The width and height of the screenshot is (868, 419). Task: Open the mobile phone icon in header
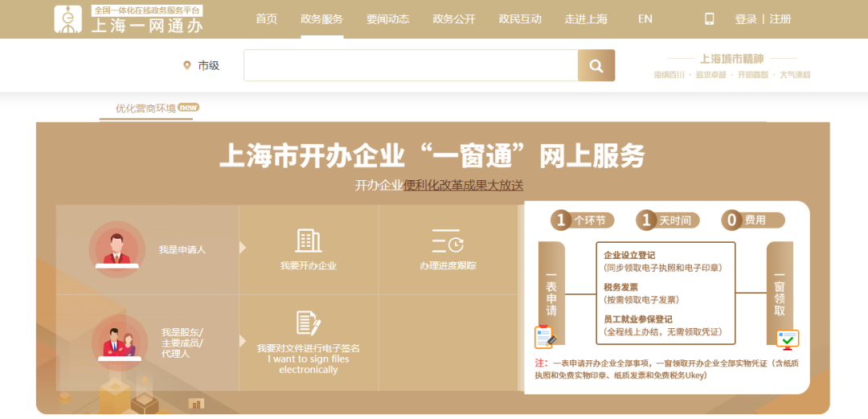coord(709,18)
